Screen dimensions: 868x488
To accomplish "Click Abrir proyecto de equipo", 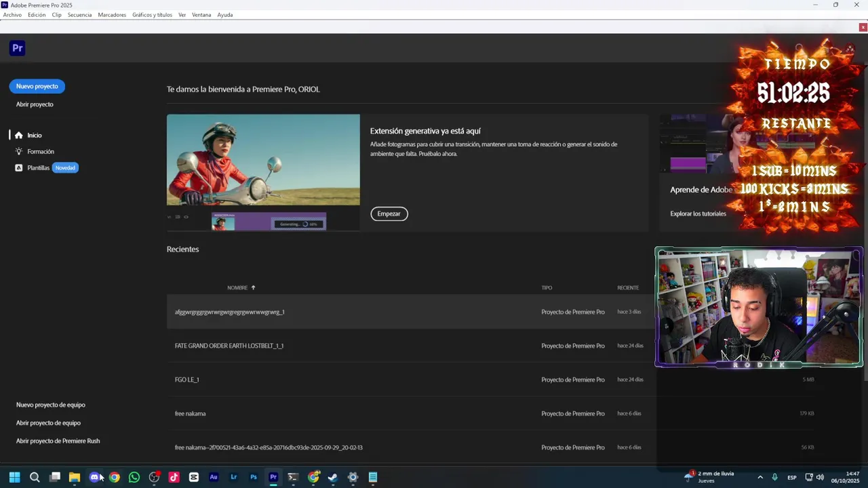I will pyautogui.click(x=48, y=423).
